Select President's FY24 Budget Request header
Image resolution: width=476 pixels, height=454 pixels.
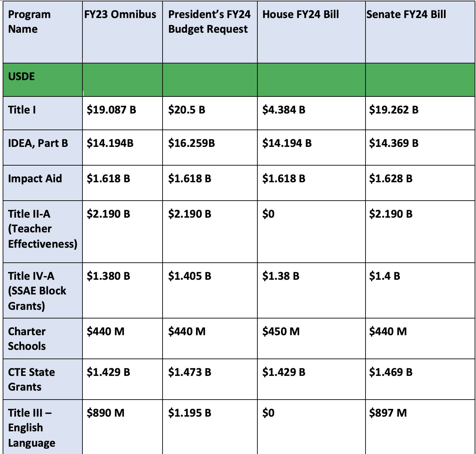pos(210,32)
